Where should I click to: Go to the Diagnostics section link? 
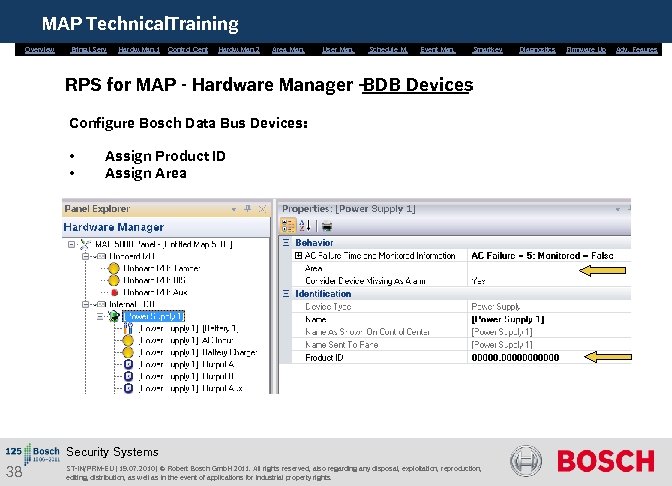[x=537, y=50]
